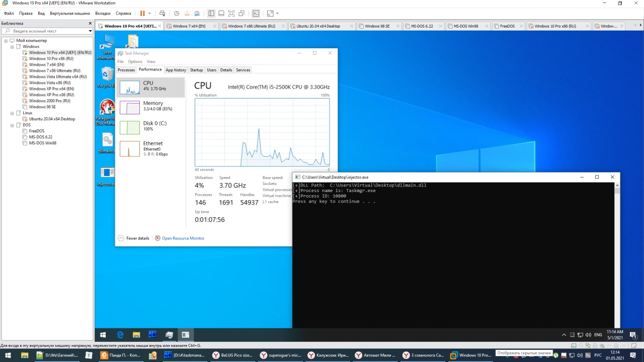644x362 pixels.
Task: Click the console view icon in toolbar
Action: coord(256,14)
